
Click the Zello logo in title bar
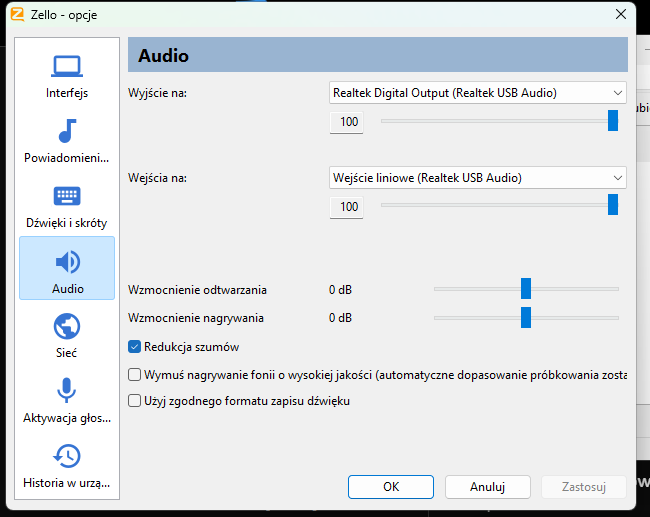pos(17,15)
